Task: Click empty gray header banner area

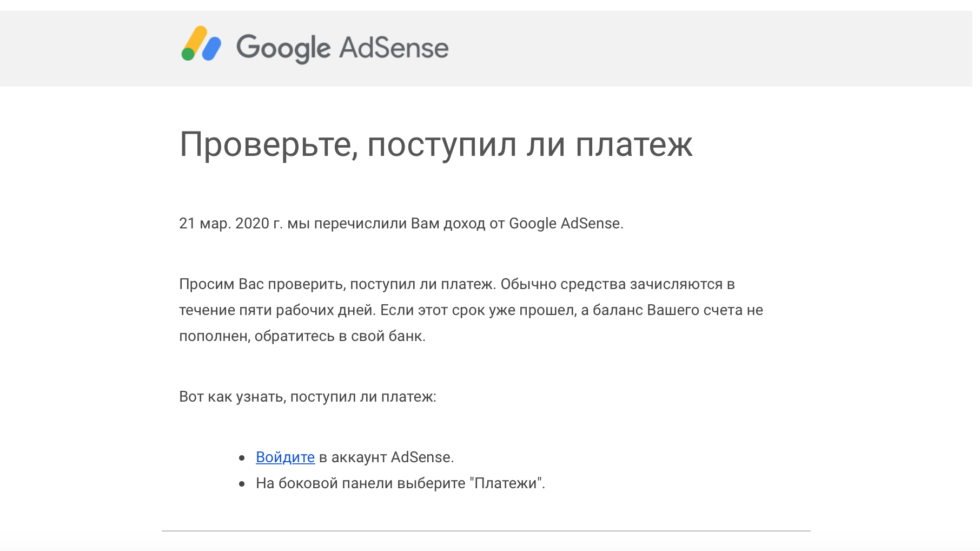Action: 703,49
